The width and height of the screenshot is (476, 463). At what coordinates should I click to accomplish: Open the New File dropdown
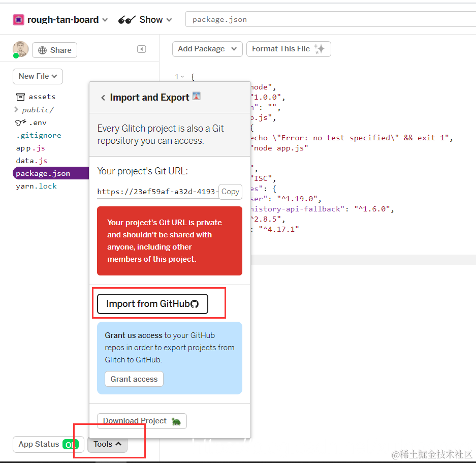(38, 76)
